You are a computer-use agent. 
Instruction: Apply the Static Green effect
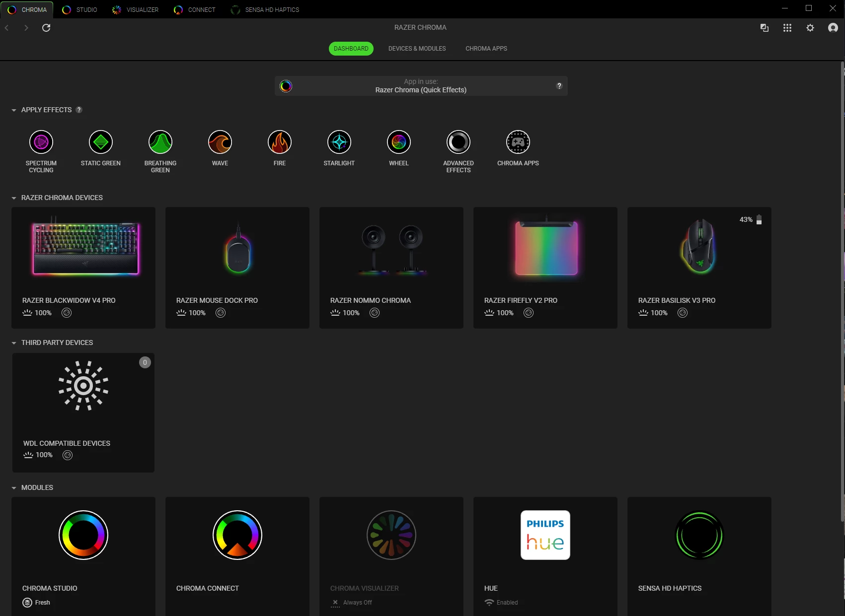point(101,142)
